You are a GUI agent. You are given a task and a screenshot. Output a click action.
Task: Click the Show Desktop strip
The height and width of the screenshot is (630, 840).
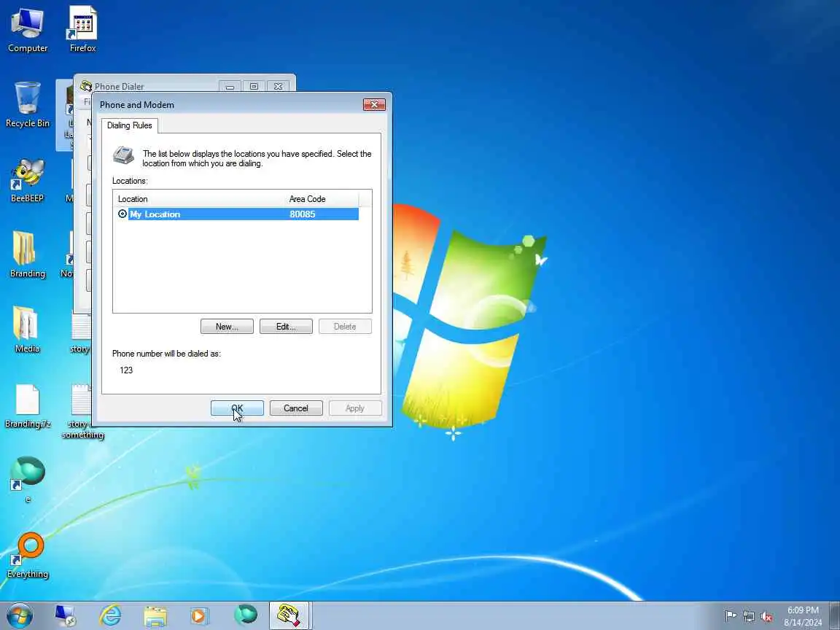835,615
